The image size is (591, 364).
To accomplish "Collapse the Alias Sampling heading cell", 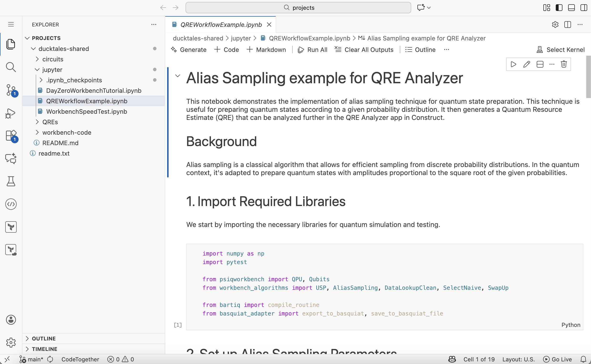I will (178, 76).
